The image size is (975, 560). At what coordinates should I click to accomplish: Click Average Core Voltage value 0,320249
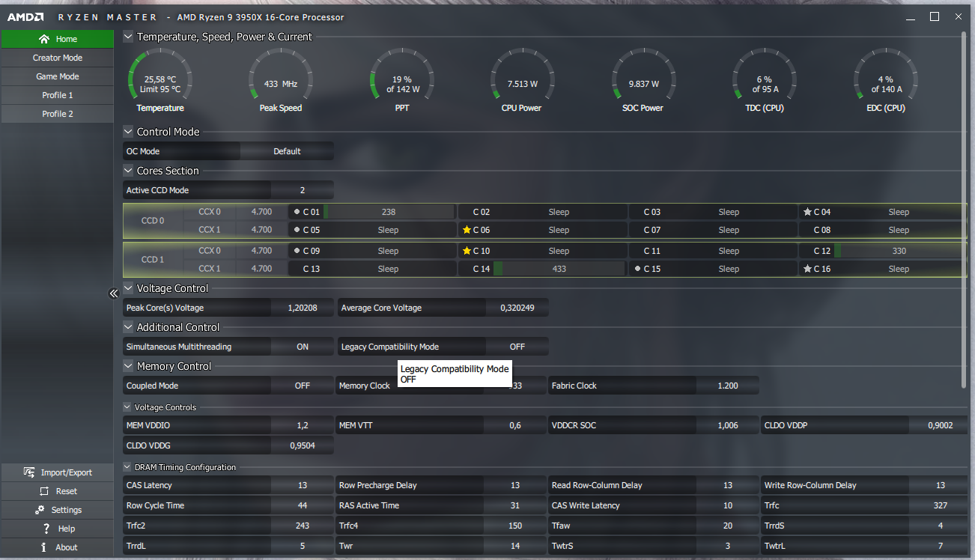click(517, 308)
